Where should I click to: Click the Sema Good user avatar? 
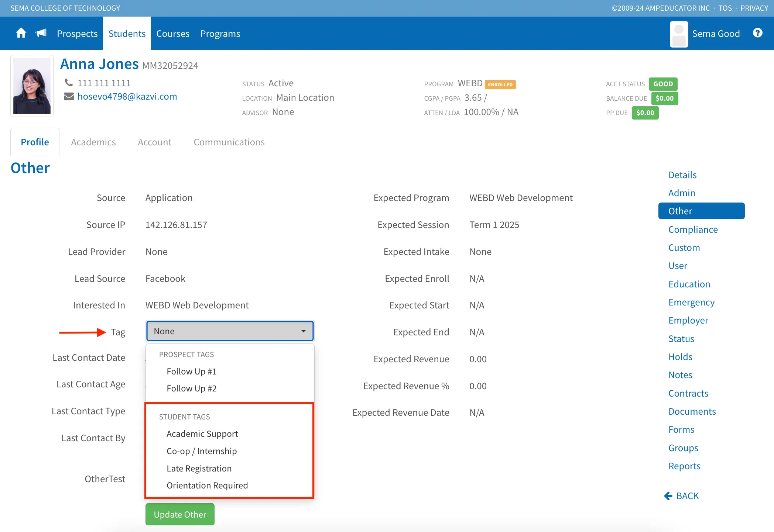[679, 34]
